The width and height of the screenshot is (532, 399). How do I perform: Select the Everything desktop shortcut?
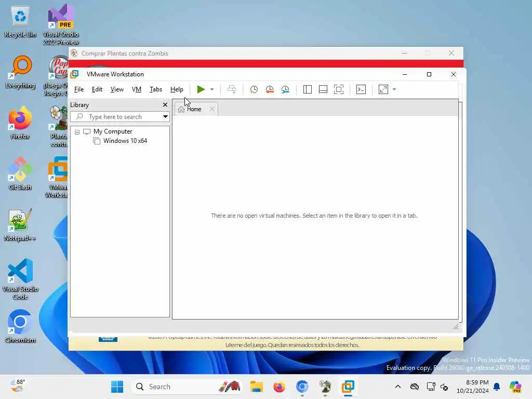pyautogui.click(x=20, y=73)
